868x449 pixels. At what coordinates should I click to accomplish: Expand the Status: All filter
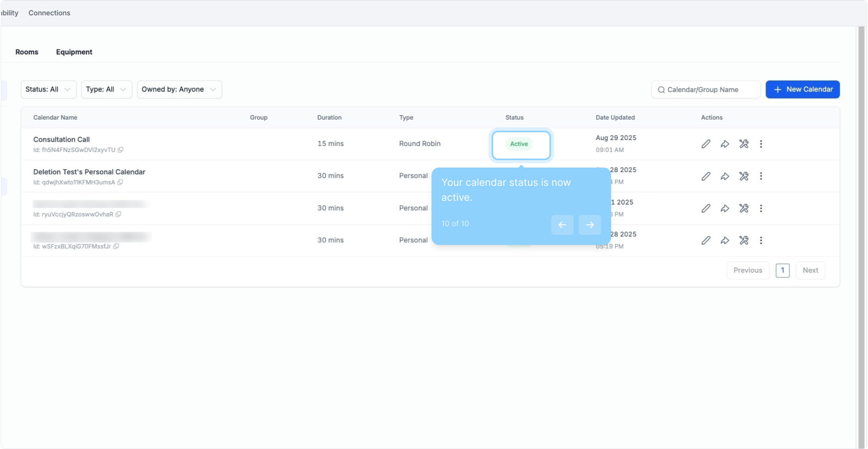coord(48,89)
